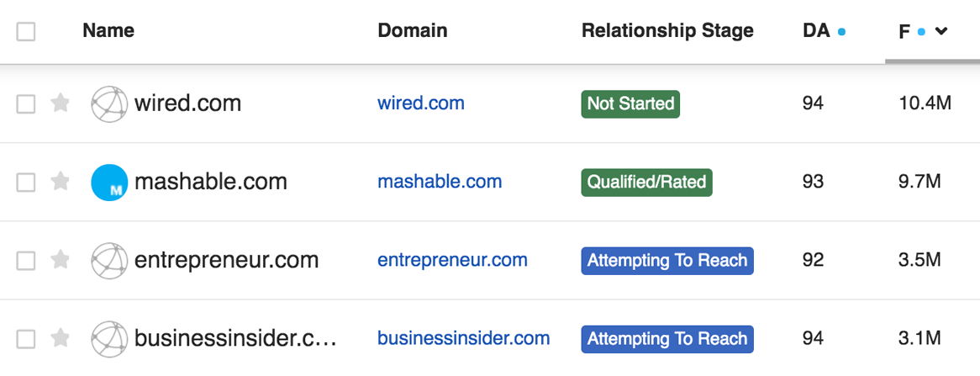Click the wired.com globe icon
This screenshot has width=980, height=376.
pos(108,103)
